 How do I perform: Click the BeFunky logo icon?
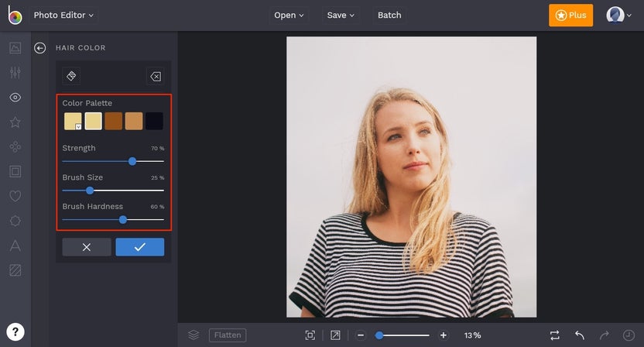coord(15,15)
